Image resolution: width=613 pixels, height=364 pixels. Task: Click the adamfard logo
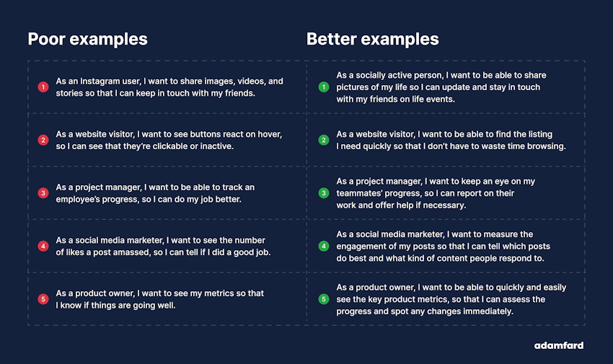[559, 345]
